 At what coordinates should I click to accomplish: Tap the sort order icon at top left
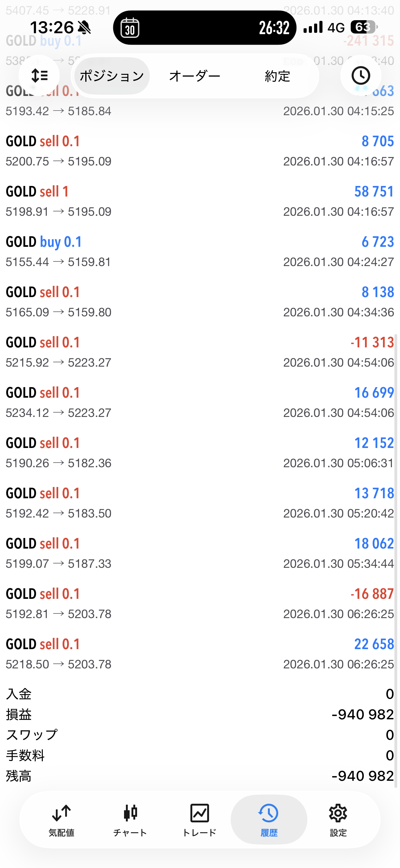pos(39,75)
